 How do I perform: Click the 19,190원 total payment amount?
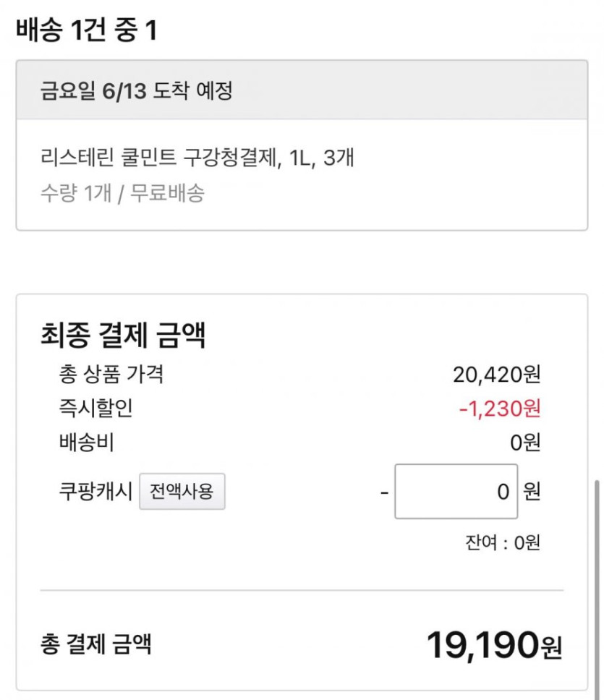493,645
